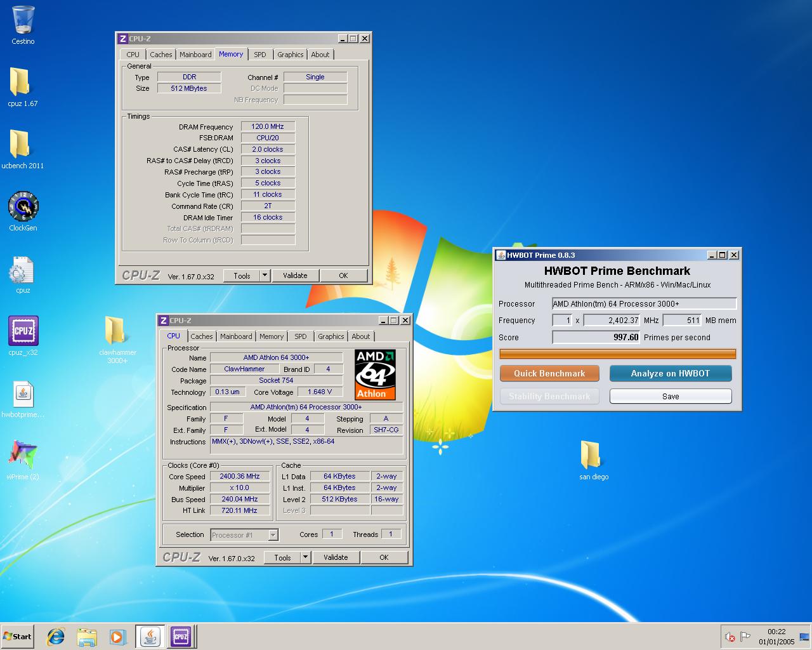The image size is (812, 650).
Task: Click the 997.60 score field
Action: (596, 338)
